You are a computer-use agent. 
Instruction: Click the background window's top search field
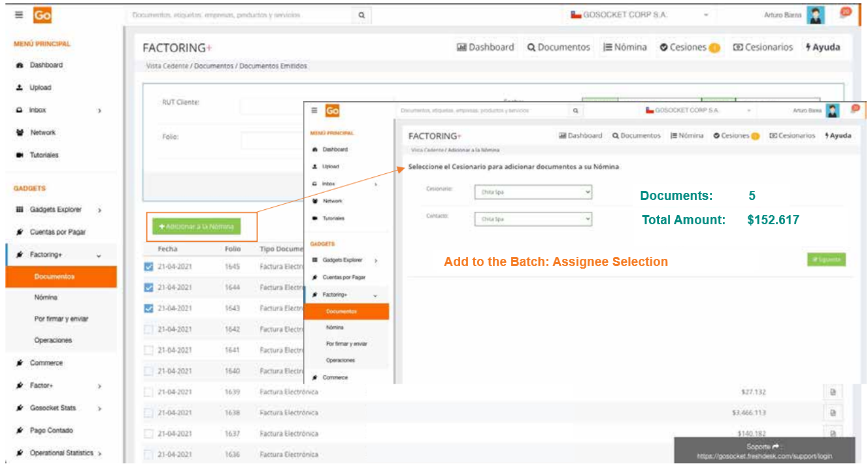(x=241, y=15)
